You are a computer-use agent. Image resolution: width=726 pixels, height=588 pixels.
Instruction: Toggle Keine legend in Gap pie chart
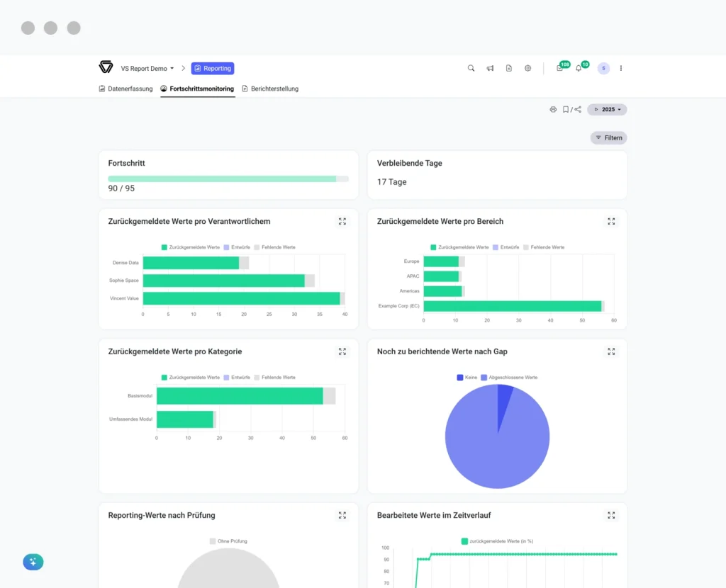click(x=467, y=378)
